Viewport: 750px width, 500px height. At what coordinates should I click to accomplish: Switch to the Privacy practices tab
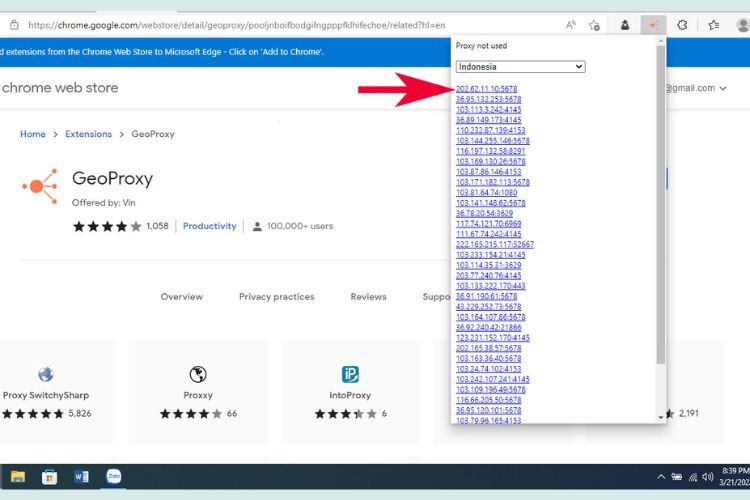276,297
